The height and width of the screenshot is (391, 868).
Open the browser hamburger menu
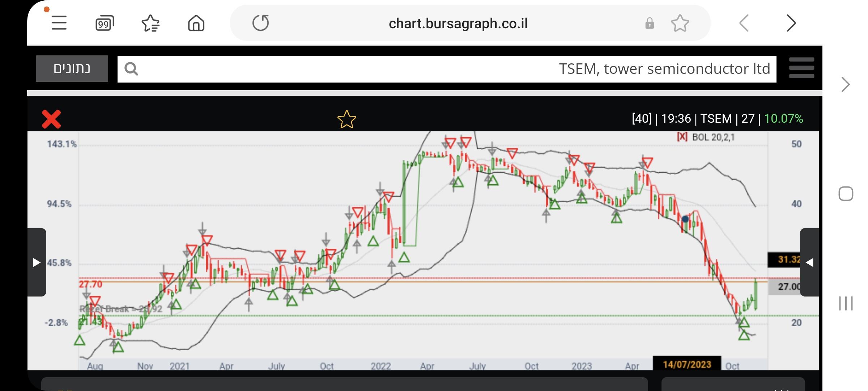point(59,23)
